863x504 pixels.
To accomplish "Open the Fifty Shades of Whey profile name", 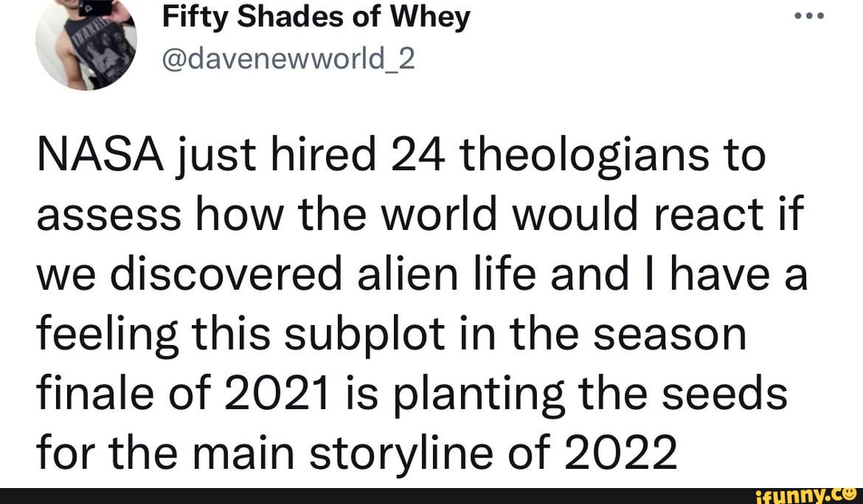I will pyautogui.click(x=316, y=16).
